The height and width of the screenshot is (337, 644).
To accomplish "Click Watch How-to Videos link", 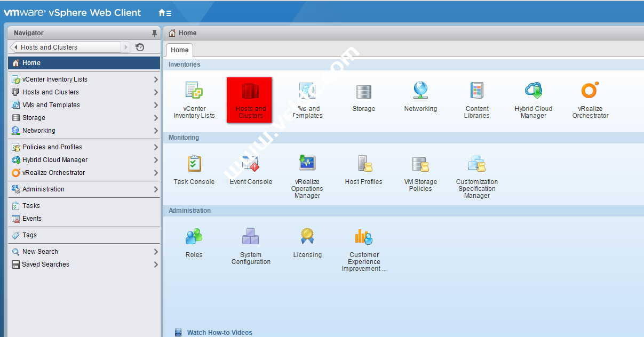I will coord(219,333).
